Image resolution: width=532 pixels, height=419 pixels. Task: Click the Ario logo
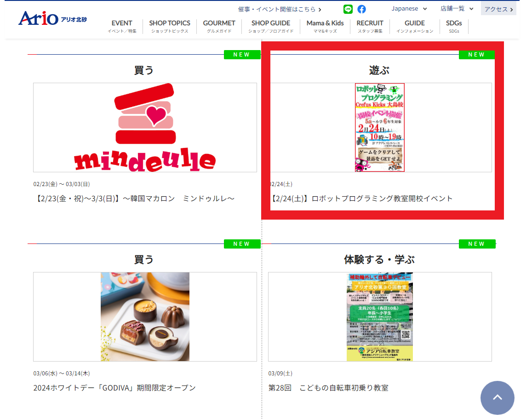[52, 18]
